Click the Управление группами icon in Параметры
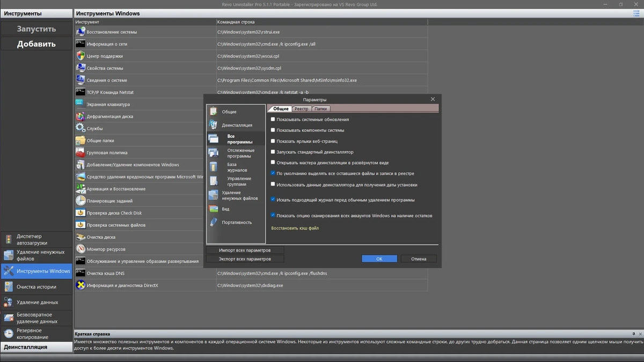This screenshot has height=362, width=644. pos(214,181)
